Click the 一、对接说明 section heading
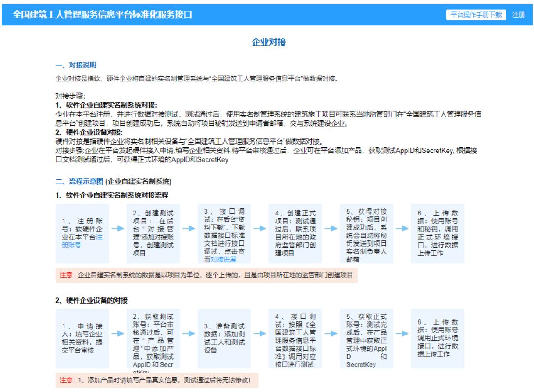534x392 pixels. coord(73,66)
